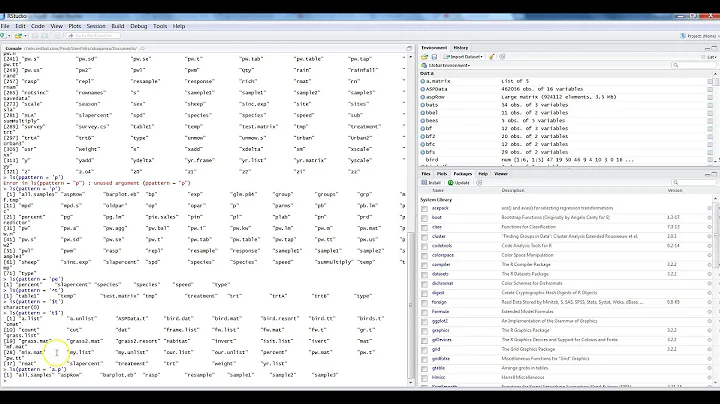This screenshot has height=404, width=720.
Task: Open the Tools menu
Action: point(160,26)
